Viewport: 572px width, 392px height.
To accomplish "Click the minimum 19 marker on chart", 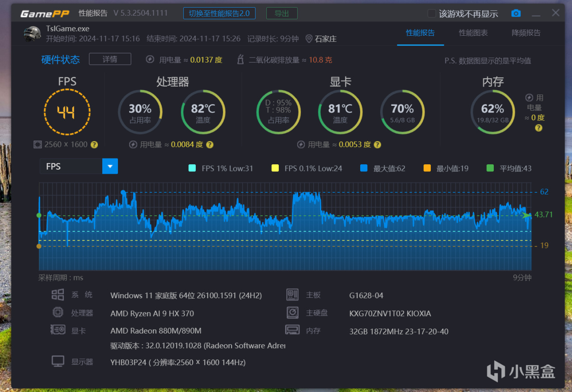I will [x=39, y=246].
